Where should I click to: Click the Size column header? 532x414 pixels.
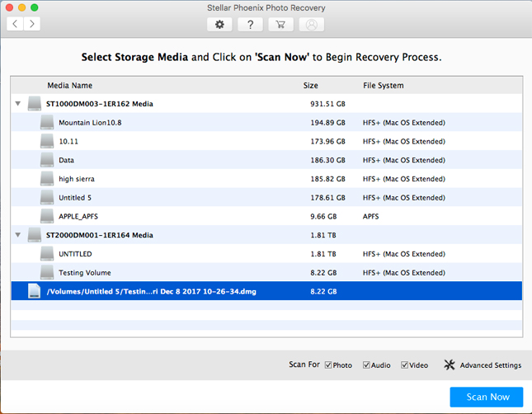click(x=310, y=86)
